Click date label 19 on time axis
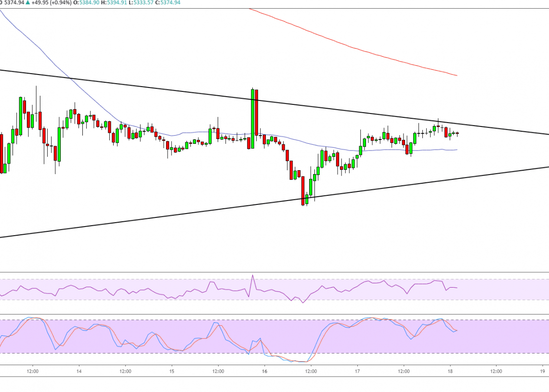Screen dimensions: 549x392 click(x=542, y=371)
